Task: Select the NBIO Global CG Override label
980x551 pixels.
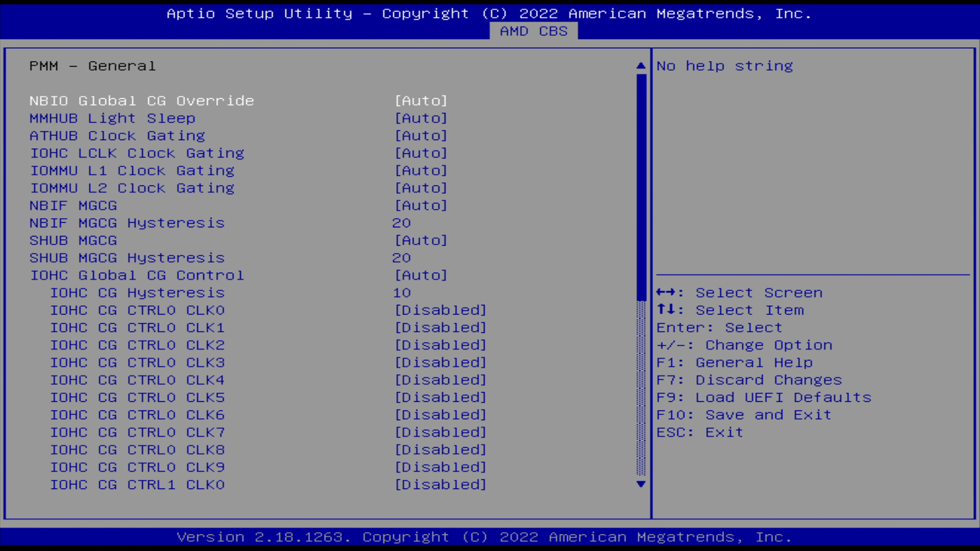Action: (x=142, y=101)
